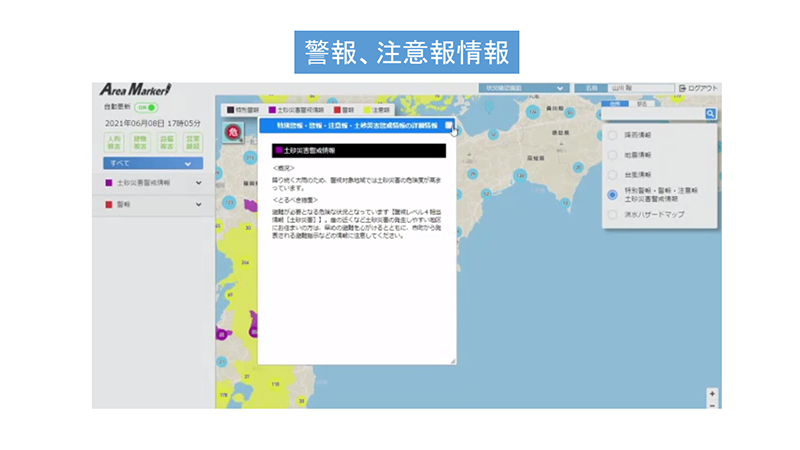Click the yellow 注意報 legend swatch
The width and height of the screenshot is (800, 450).
click(x=367, y=110)
